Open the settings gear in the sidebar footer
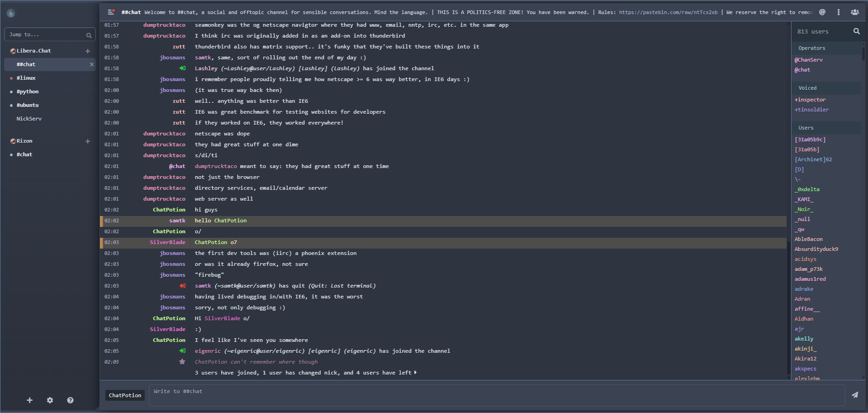This screenshot has width=868, height=413. point(50,400)
